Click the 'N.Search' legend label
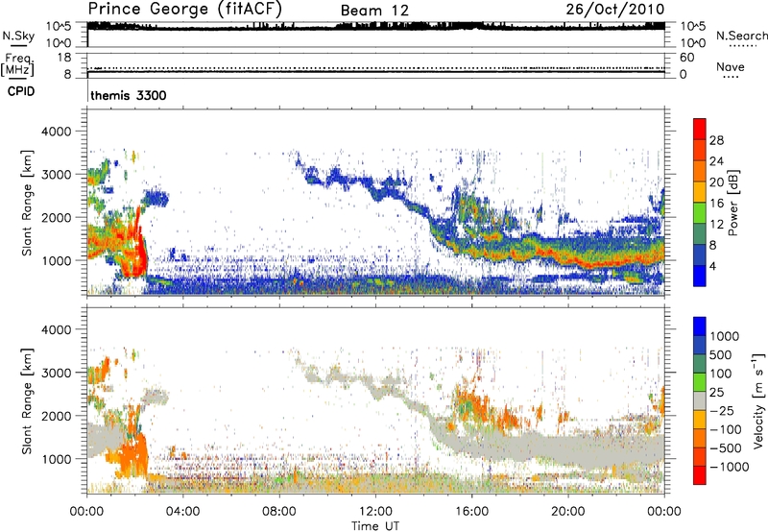The image size is (768, 532). pyautogui.click(x=741, y=36)
